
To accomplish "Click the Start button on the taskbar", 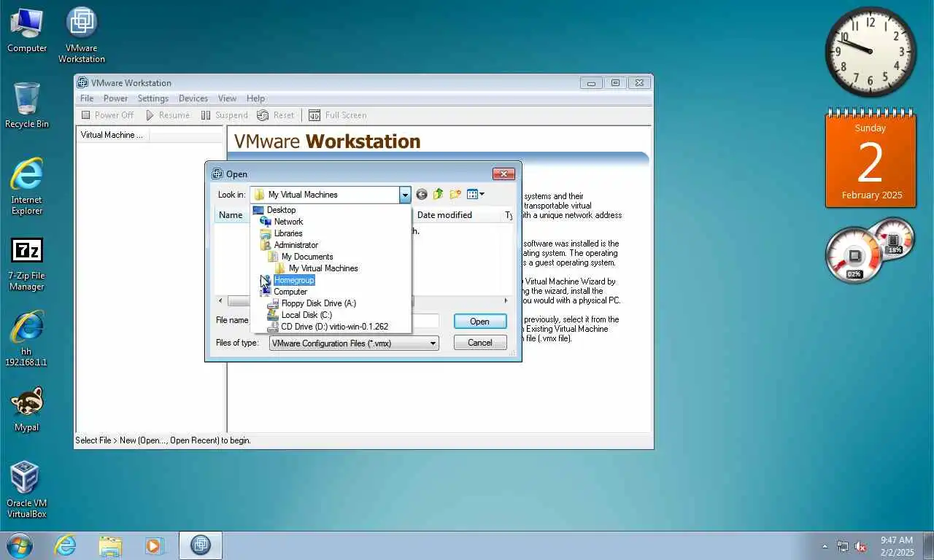I will [19, 545].
